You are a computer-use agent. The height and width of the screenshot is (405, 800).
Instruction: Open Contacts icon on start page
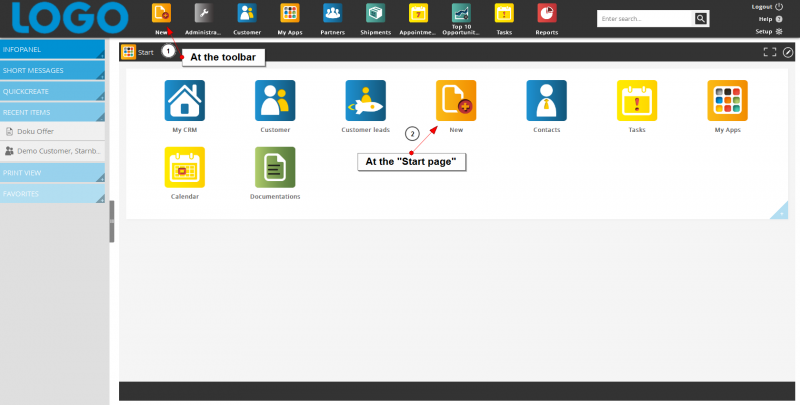tap(547, 101)
